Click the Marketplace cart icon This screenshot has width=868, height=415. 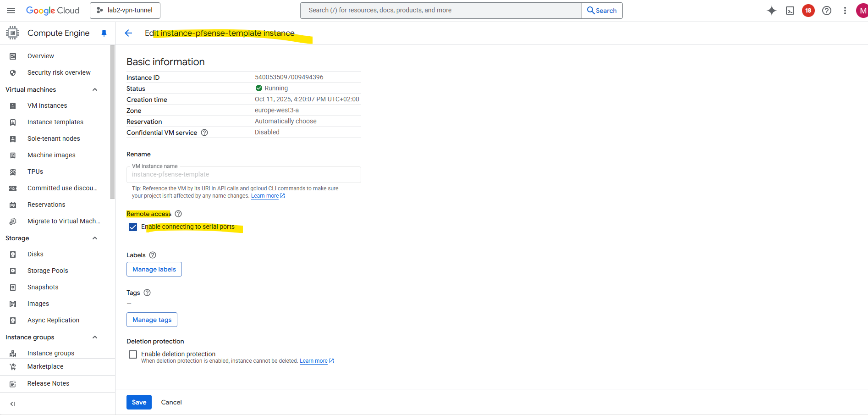pos(13,366)
